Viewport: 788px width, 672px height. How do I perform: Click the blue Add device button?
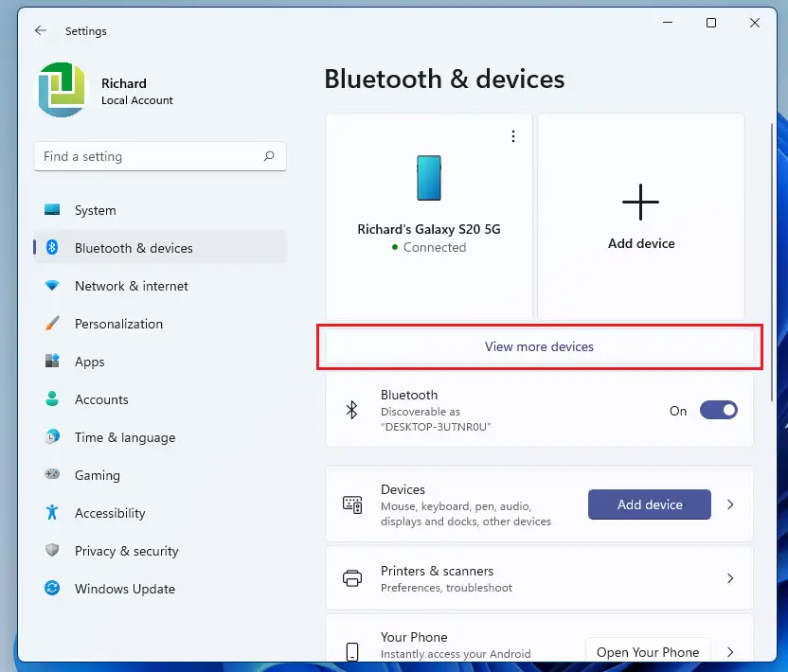click(x=650, y=504)
